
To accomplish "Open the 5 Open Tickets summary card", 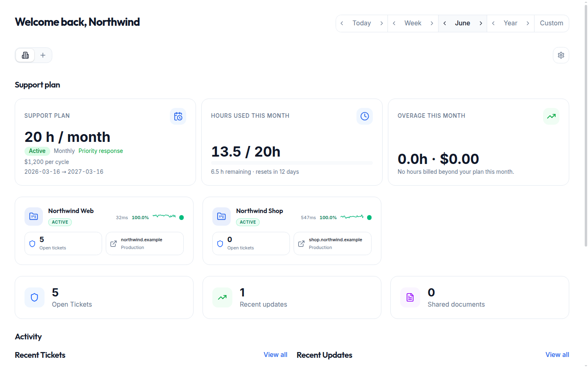I will 104,298.
